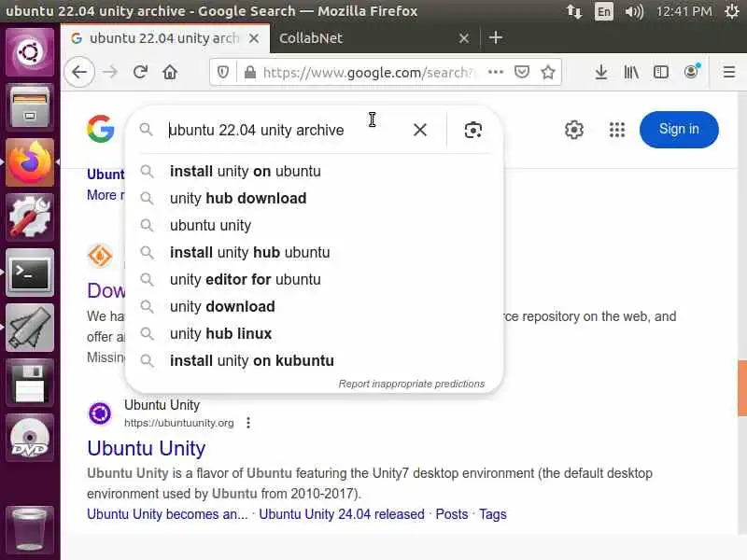The width and height of the screenshot is (747, 560).
Task: Open the Tags sitelink
Action: 493,514
